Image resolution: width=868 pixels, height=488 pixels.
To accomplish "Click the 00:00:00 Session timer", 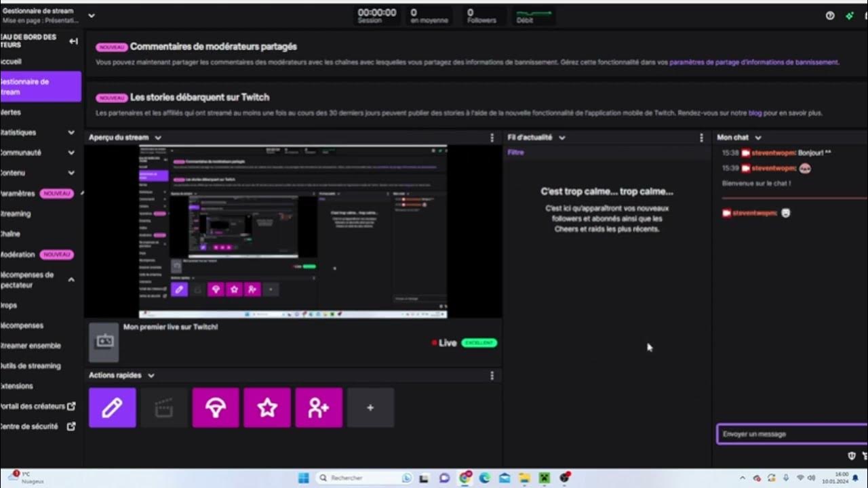I will [377, 16].
